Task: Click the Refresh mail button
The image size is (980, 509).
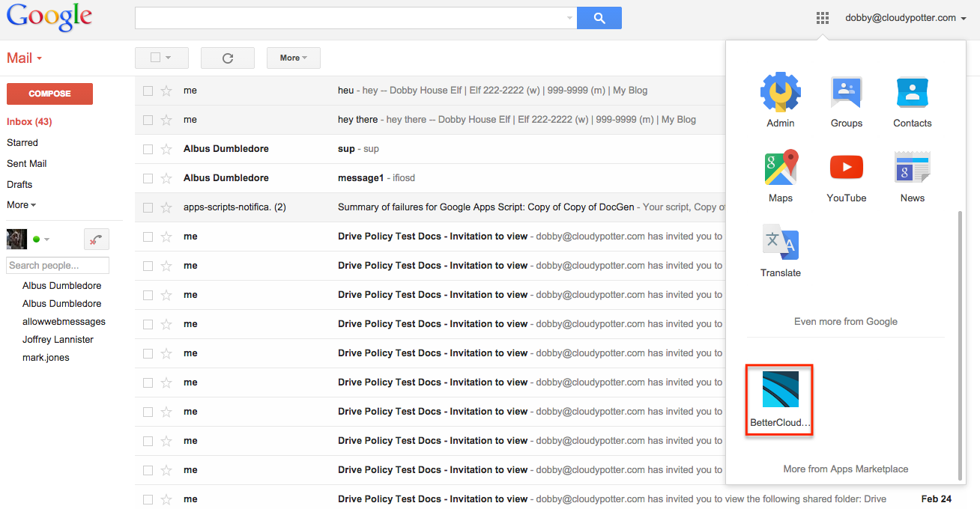Action: pyautogui.click(x=228, y=58)
